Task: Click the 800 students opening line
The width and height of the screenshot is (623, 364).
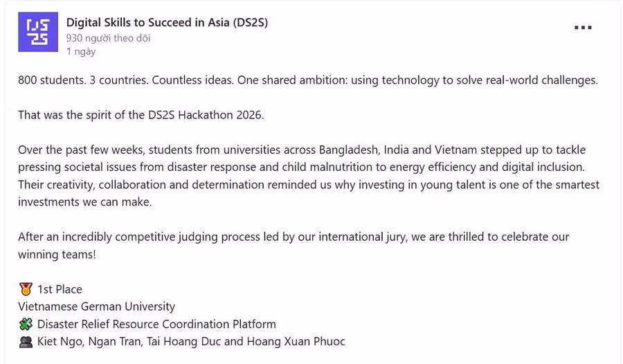Action: pos(308,80)
